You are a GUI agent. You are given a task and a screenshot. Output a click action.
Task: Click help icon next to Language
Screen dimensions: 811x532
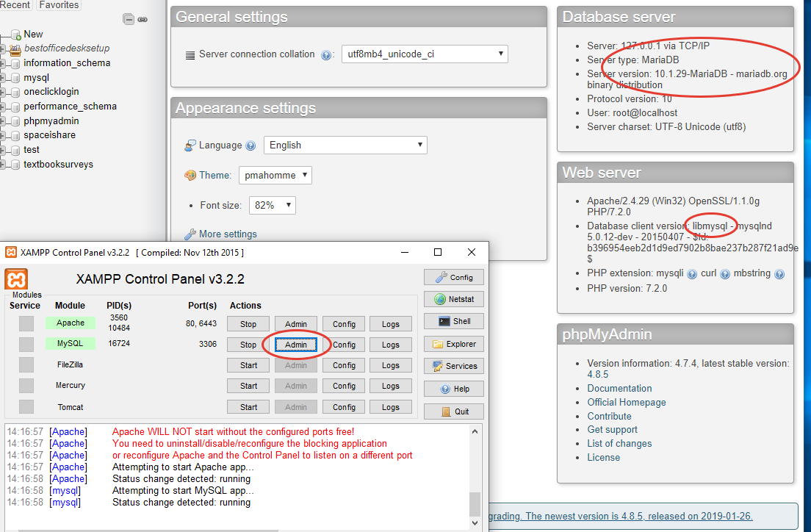click(250, 146)
